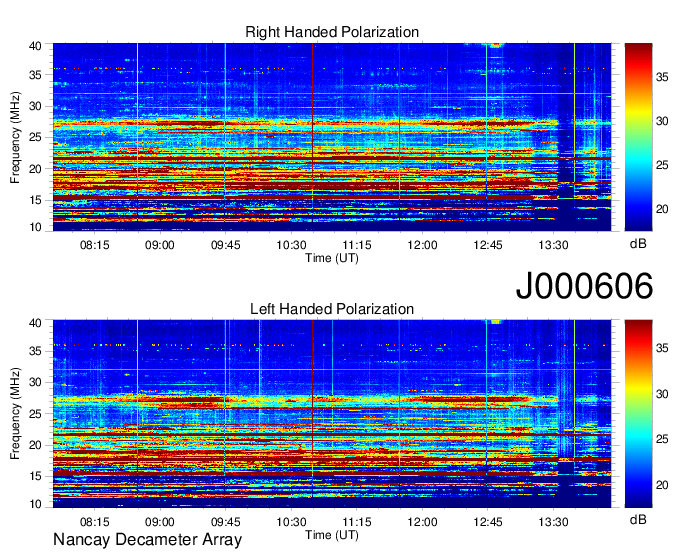Click the 12:45 tick label on the lower plot

(x=487, y=522)
